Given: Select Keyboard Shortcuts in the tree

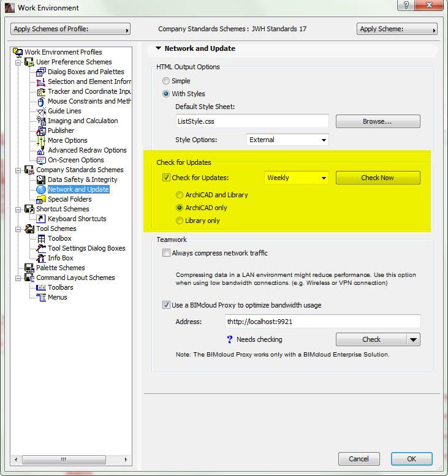Looking at the screenshot, I should (77, 219).
